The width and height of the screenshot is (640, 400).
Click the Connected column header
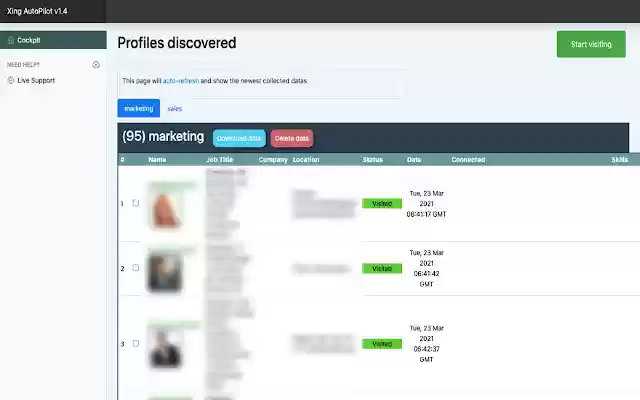tap(468, 160)
